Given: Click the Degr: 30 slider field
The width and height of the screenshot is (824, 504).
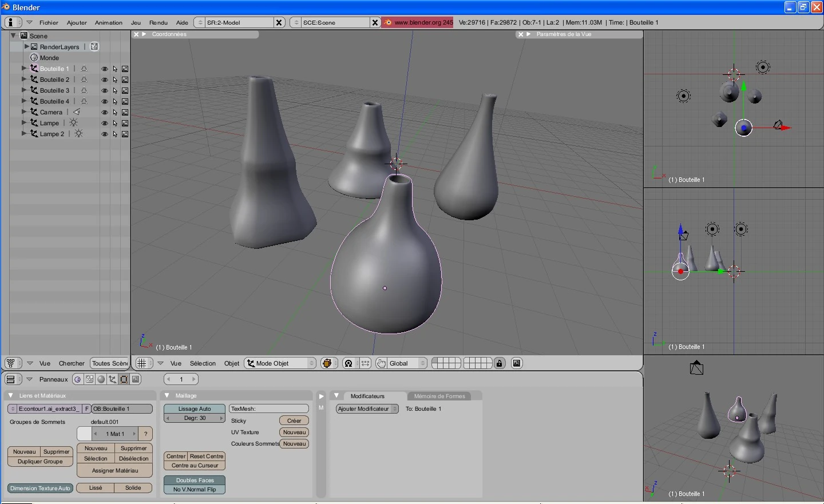Looking at the screenshot, I should [x=195, y=418].
